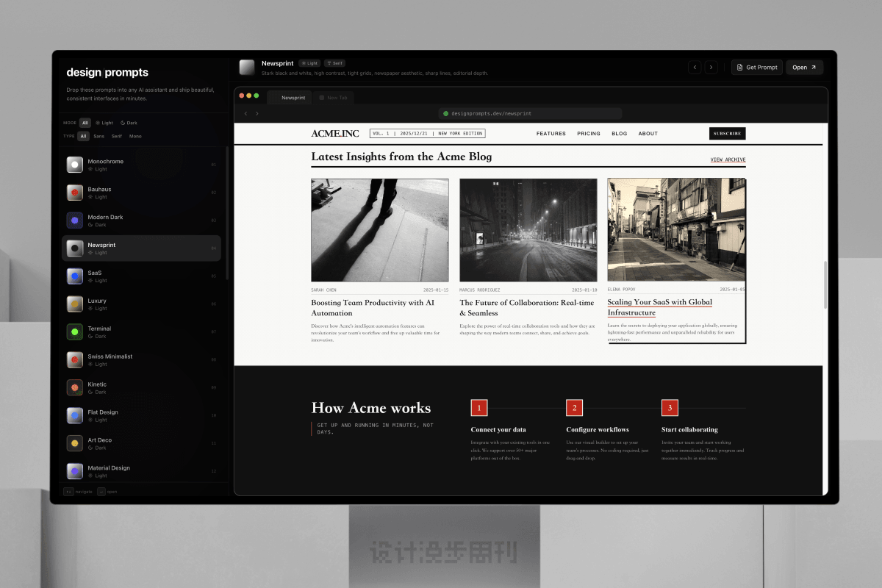Open the Pricing menu item
882x588 pixels.
coord(588,134)
